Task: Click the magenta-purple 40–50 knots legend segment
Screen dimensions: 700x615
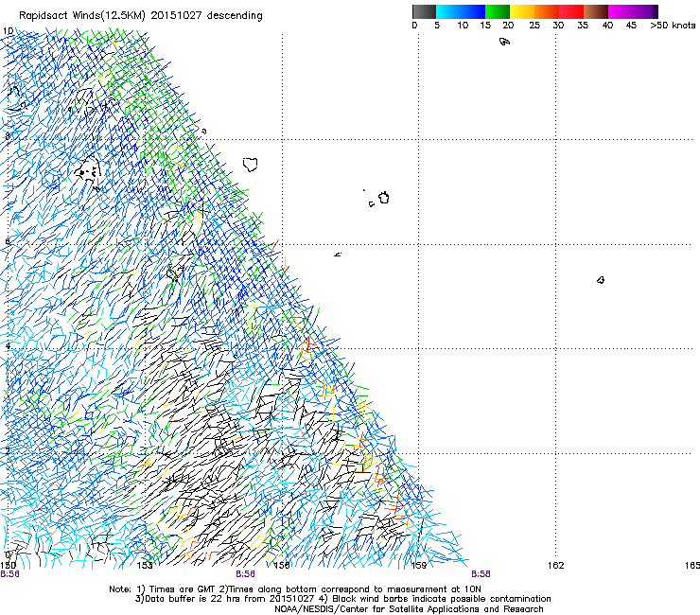Action: tap(633, 11)
